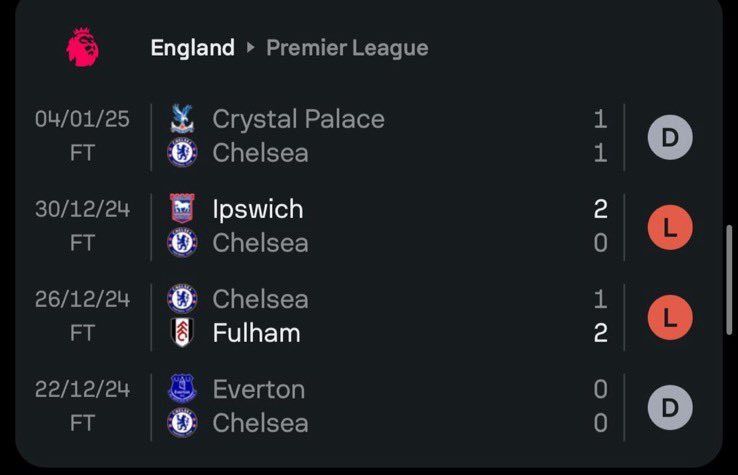Click the Everton club crest
Image resolution: width=738 pixels, height=475 pixels.
pos(182,389)
